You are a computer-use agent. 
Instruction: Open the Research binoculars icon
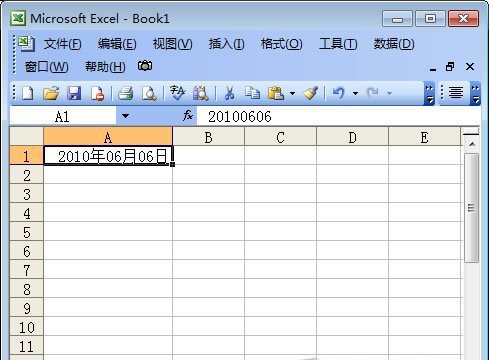(x=201, y=93)
